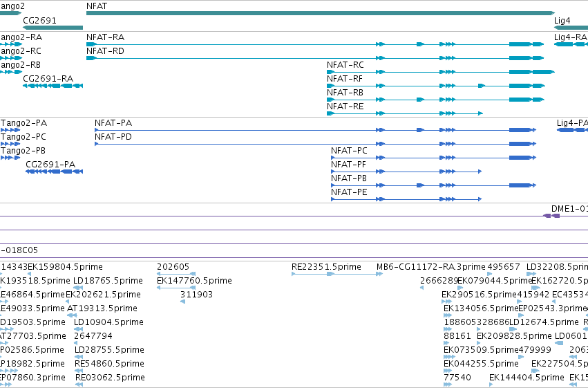
Task: Select EST RE54860.5prime
Action: click(109, 364)
